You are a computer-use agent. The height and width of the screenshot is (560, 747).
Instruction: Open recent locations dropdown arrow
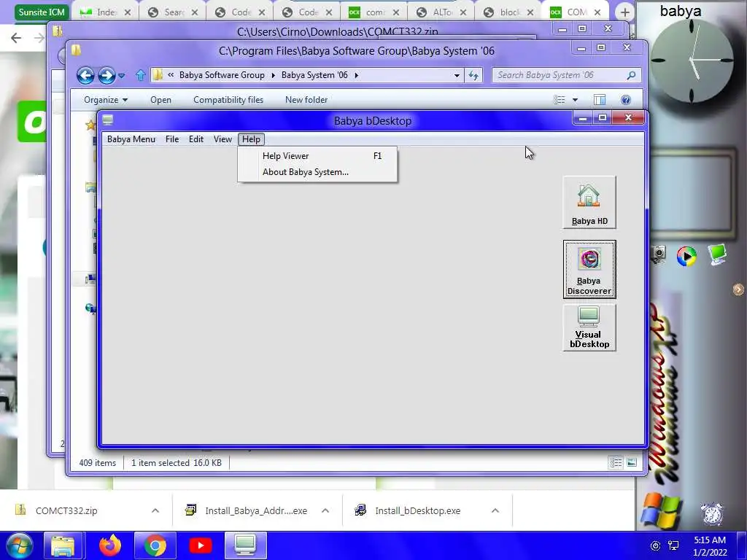point(122,76)
